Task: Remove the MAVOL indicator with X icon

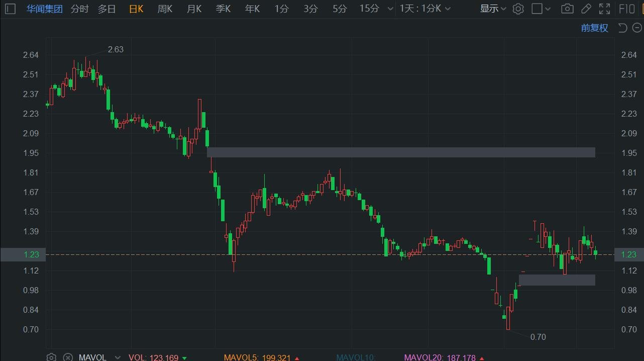Action: click(68, 357)
